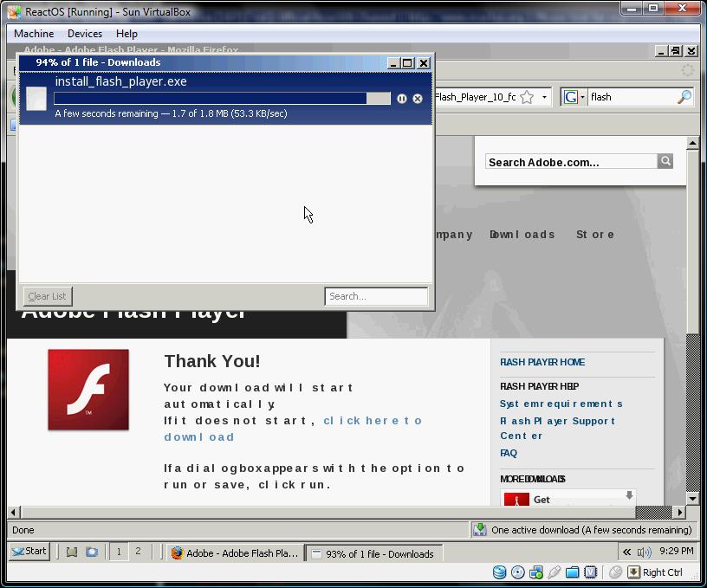Cancel the install_flash_player.exe download
Viewport: 707px width, 588px height.
coord(418,99)
